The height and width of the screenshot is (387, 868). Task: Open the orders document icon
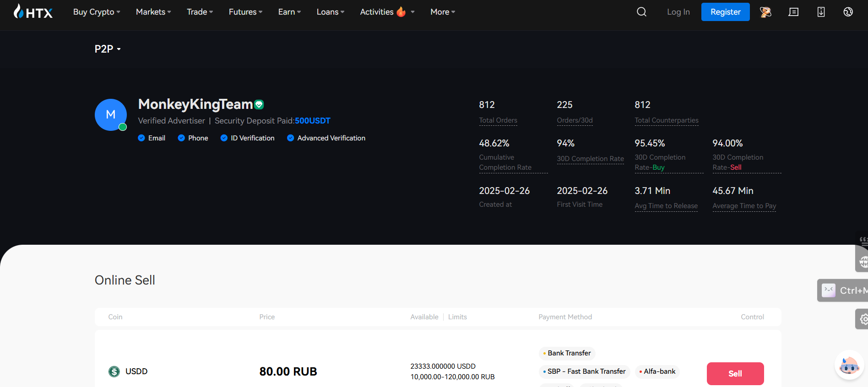(x=793, y=12)
